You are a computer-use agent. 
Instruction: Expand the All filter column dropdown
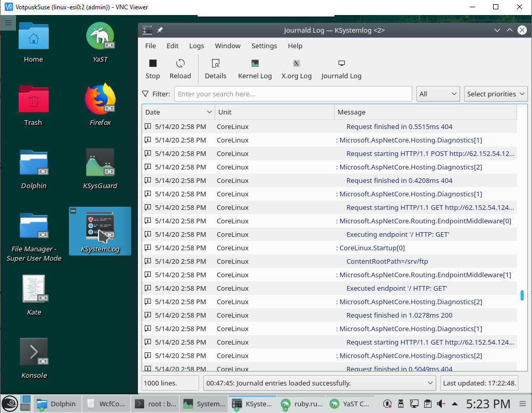438,94
